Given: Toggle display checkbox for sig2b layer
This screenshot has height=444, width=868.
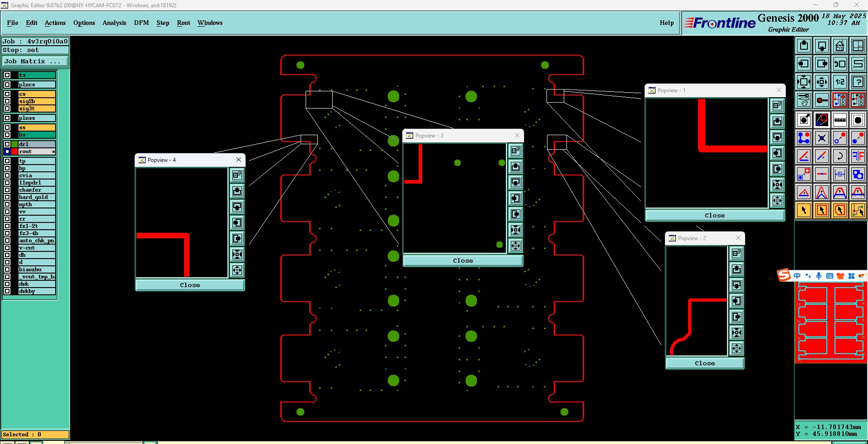Looking at the screenshot, I should coord(7,101).
